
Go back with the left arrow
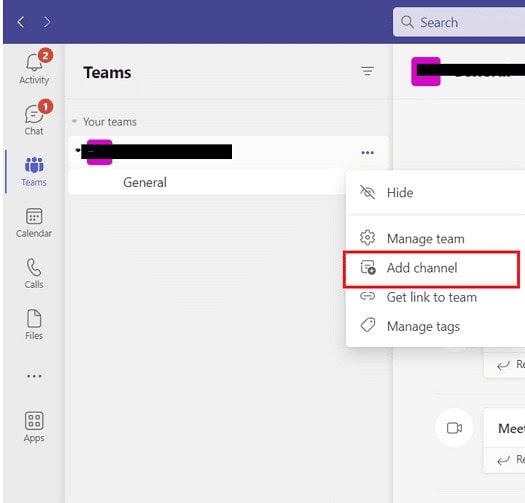pyautogui.click(x=21, y=22)
